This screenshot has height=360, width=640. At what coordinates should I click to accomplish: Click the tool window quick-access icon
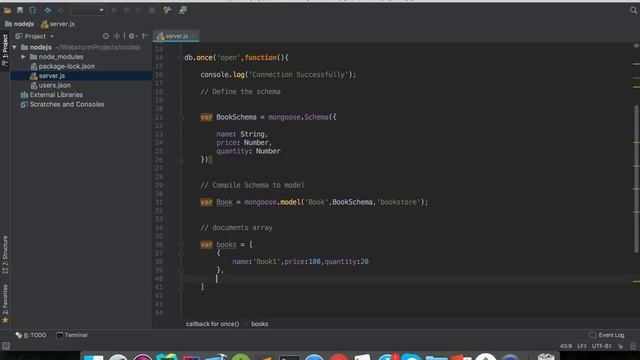tap(6, 346)
